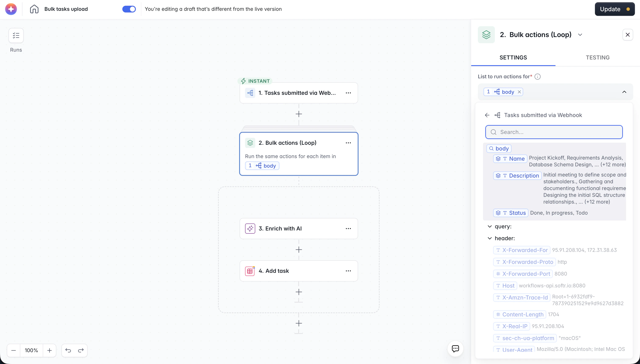Click the info icon beside List to run actions
This screenshot has height=364, width=640.
[x=538, y=77]
